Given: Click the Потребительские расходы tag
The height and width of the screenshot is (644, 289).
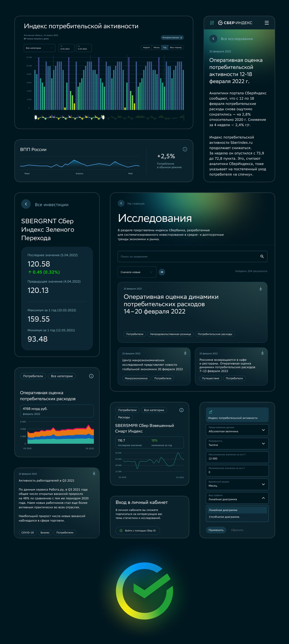Looking at the screenshot, I should pos(215,334).
